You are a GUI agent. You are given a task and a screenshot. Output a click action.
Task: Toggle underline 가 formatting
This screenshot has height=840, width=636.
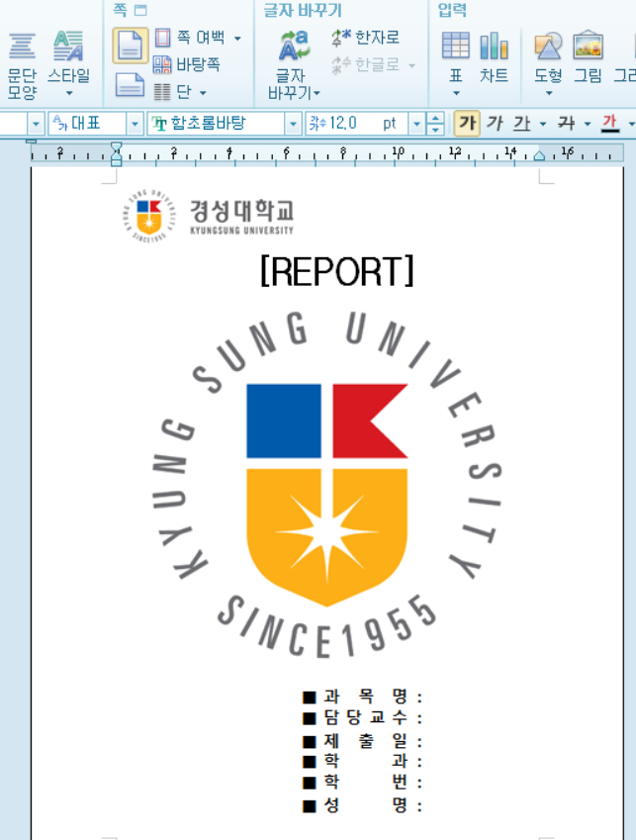coord(521,124)
